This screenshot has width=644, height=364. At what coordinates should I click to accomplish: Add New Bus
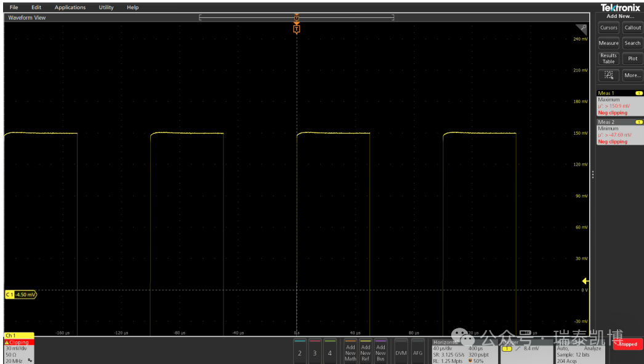point(380,352)
